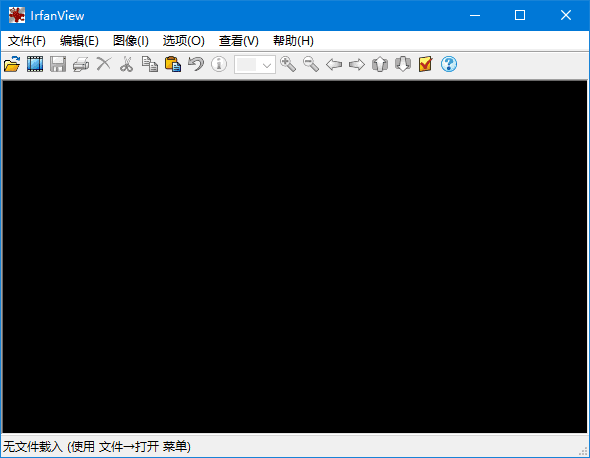Screen dimensions: 590x458
Task: Click the black image display area
Action: click(295, 257)
